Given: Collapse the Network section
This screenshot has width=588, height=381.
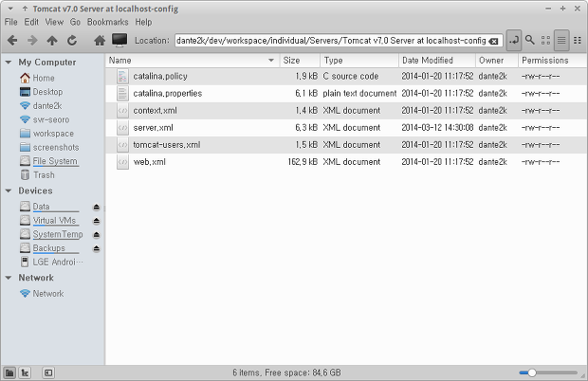Looking at the screenshot, I should pos(9,278).
